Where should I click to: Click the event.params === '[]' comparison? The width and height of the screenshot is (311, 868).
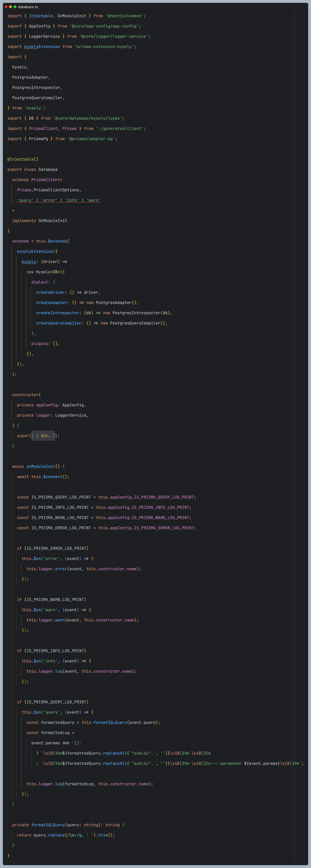pos(56,743)
